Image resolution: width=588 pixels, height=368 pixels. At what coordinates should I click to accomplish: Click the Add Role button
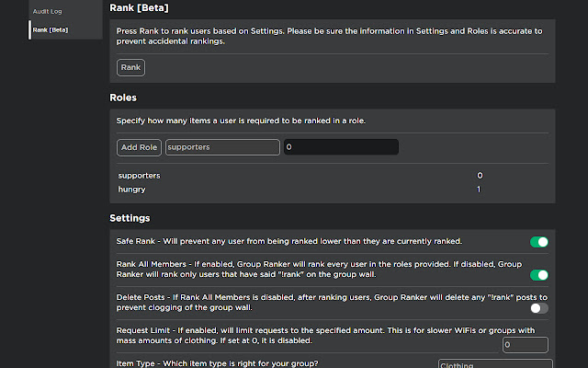pos(139,147)
